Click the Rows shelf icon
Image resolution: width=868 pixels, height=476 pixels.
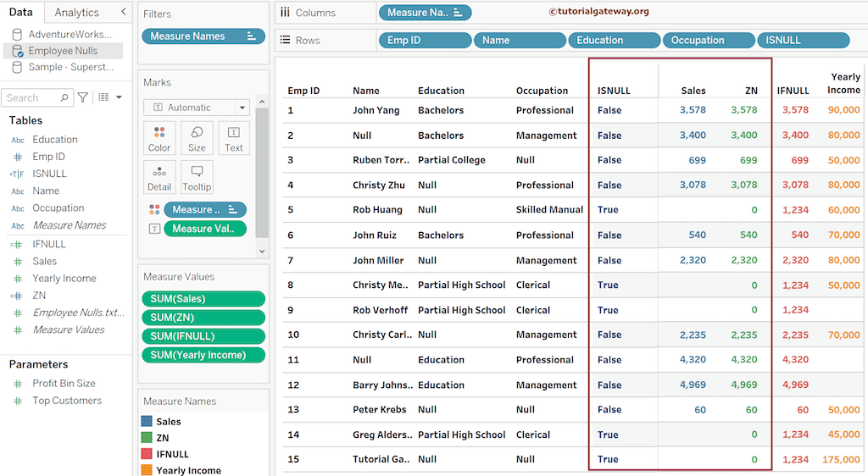click(285, 40)
